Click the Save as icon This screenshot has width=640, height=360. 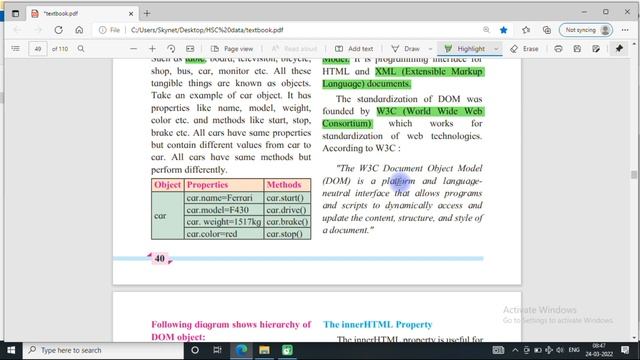tap(596, 49)
